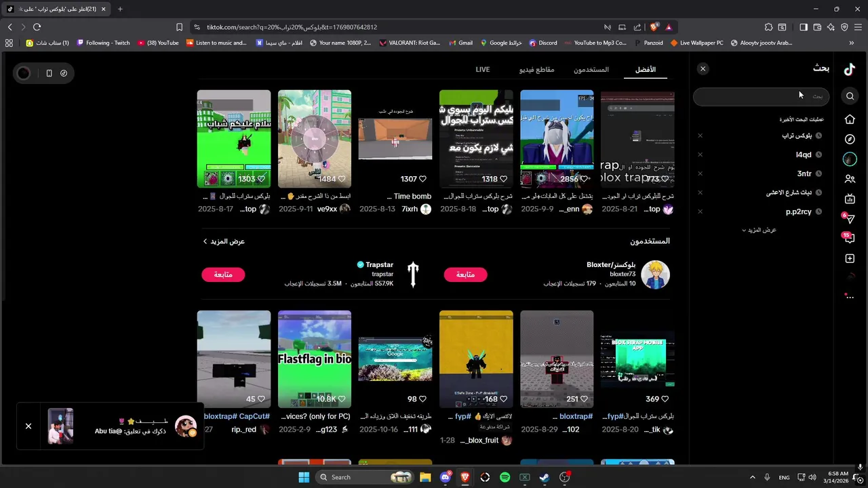Remove '3ntr' from recent searches
This screenshot has height=488, width=868.
pos(701,174)
